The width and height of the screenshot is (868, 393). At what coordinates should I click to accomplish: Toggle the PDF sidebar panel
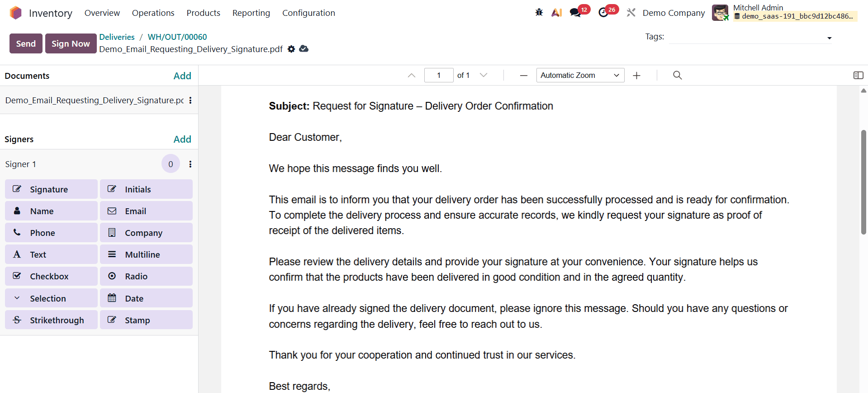[859, 75]
